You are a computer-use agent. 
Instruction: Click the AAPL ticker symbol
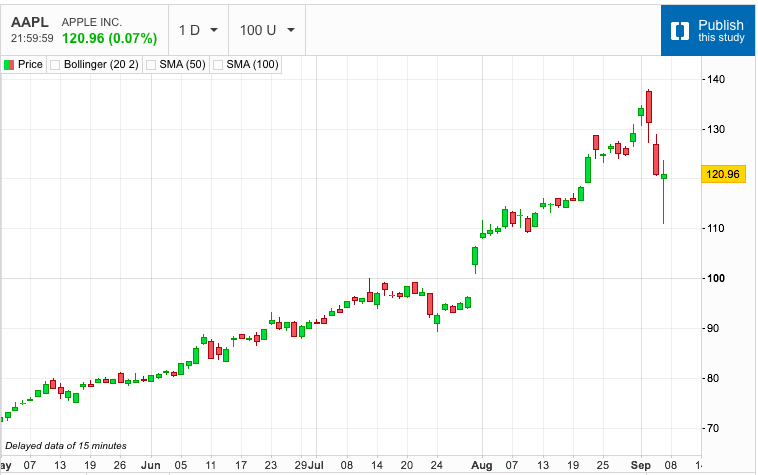(x=30, y=22)
